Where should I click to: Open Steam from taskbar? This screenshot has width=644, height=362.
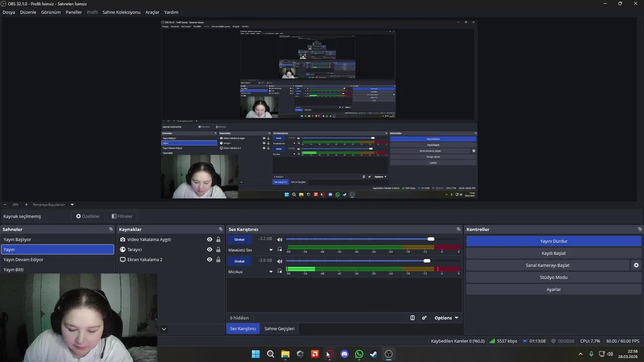click(x=374, y=354)
